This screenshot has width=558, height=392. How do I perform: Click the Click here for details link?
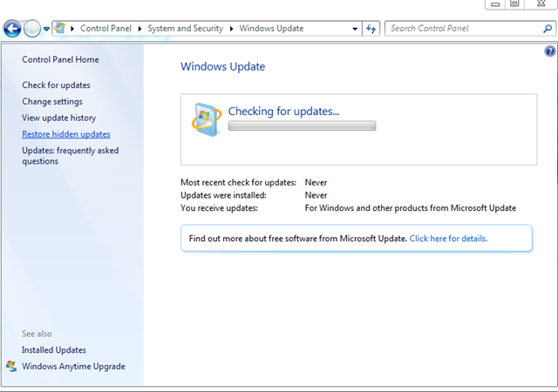448,239
